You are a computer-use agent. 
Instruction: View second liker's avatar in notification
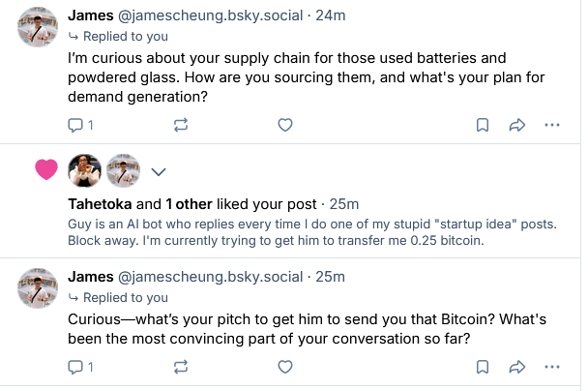(123, 171)
